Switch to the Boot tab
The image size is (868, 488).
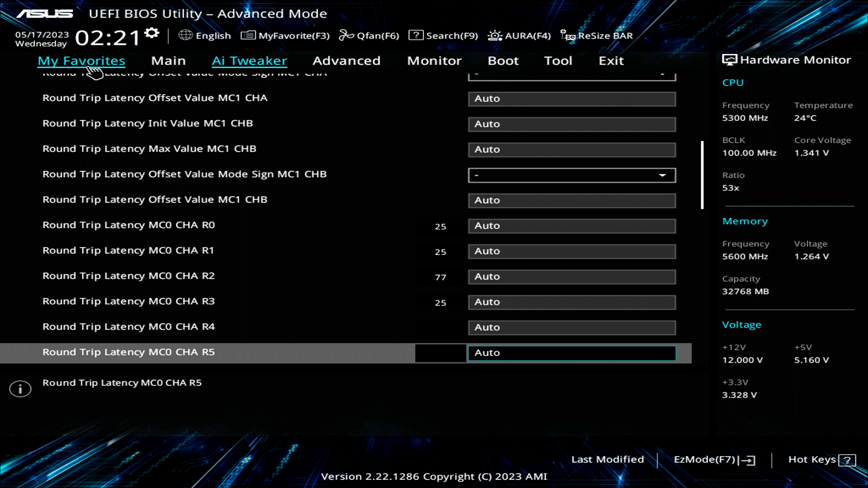point(503,61)
